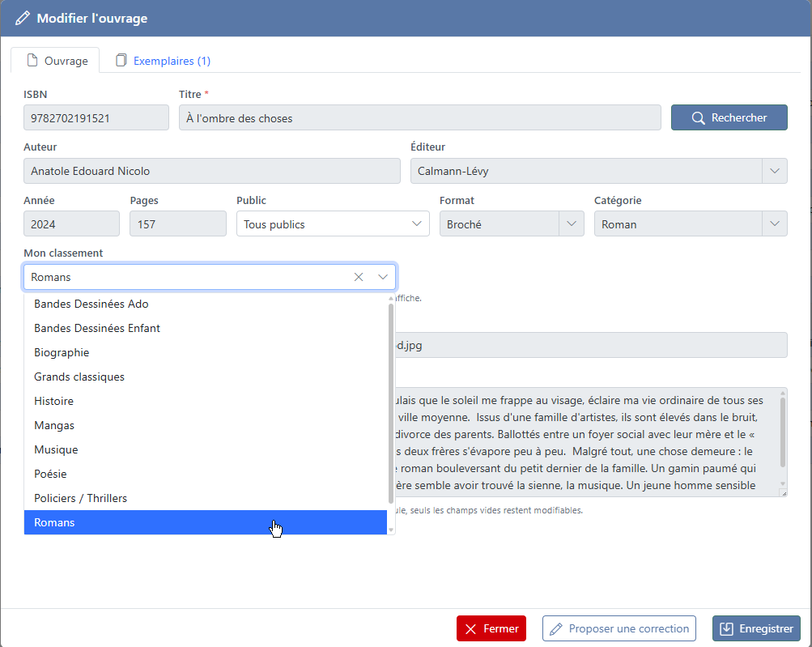Click the Ouvrage tab page icon
This screenshot has width=812, height=647.
pos(32,61)
